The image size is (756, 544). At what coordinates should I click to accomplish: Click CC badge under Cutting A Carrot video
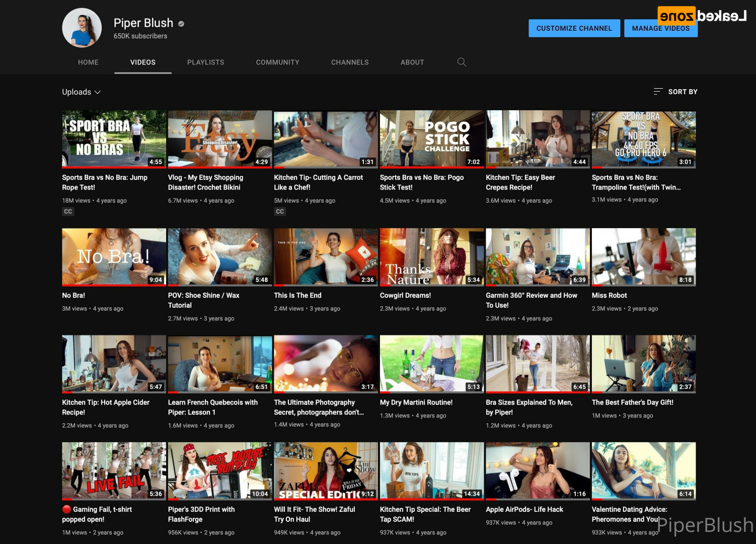click(280, 212)
